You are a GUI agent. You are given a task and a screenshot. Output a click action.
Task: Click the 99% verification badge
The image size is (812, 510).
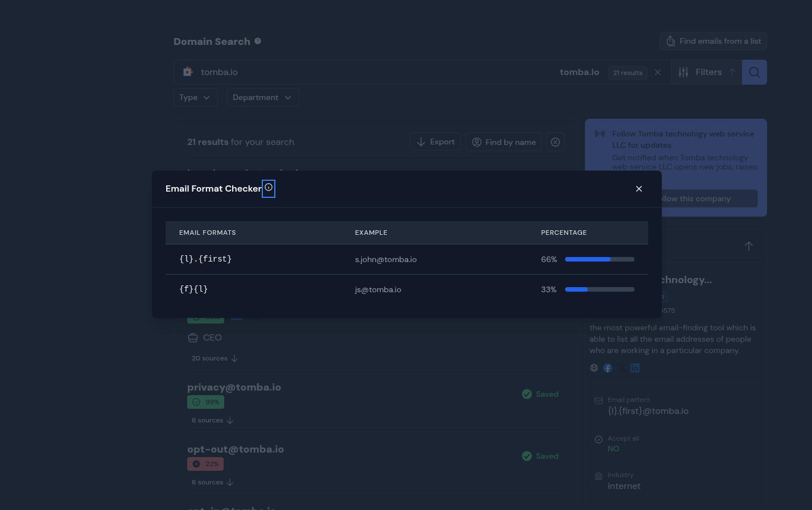pyautogui.click(x=205, y=402)
